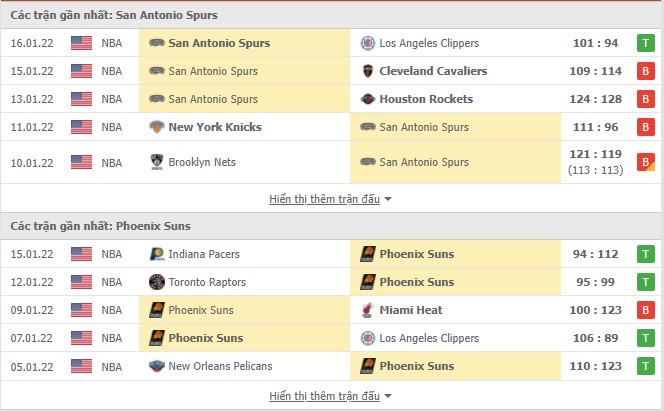
Task: Select the Houston Rockets team name
Action: [x=426, y=99]
